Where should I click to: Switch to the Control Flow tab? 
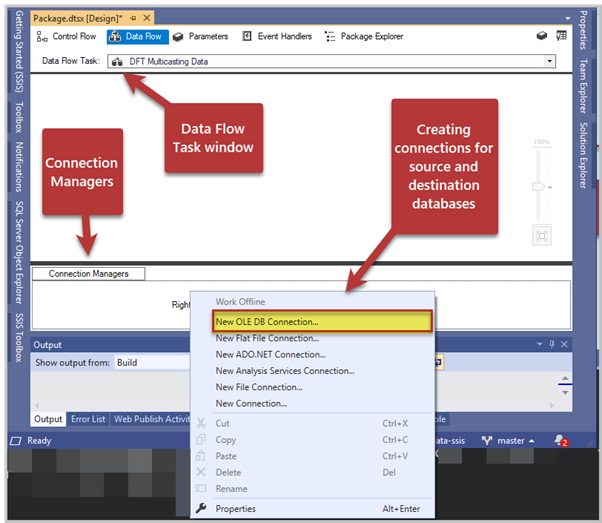pos(66,36)
